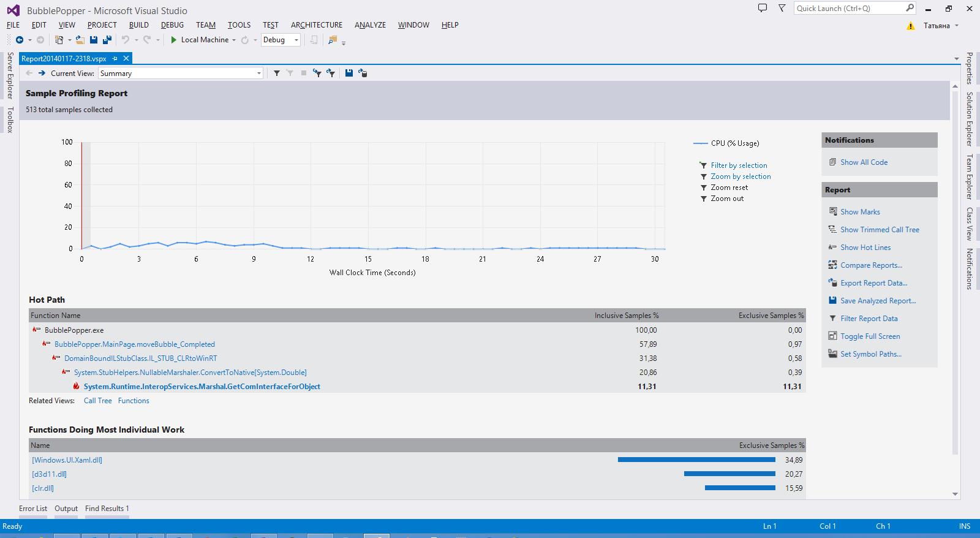This screenshot has height=538, width=980.
Task: Switch to the Error List tab
Action: 33,509
